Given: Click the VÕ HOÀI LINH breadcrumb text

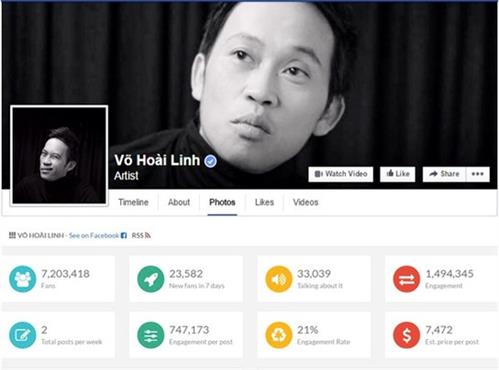Looking at the screenshot, I should (41, 235).
